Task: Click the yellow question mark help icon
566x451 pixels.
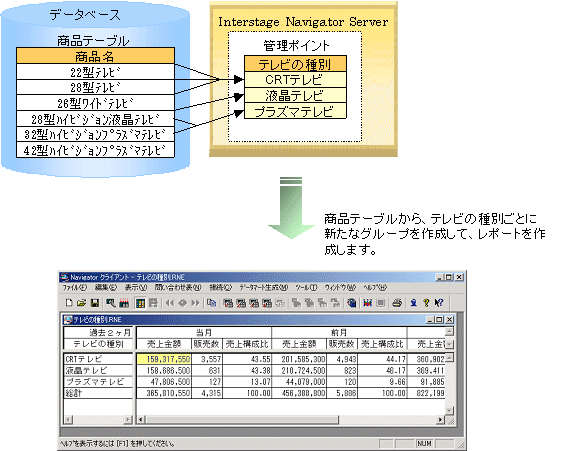Action: [x=426, y=303]
